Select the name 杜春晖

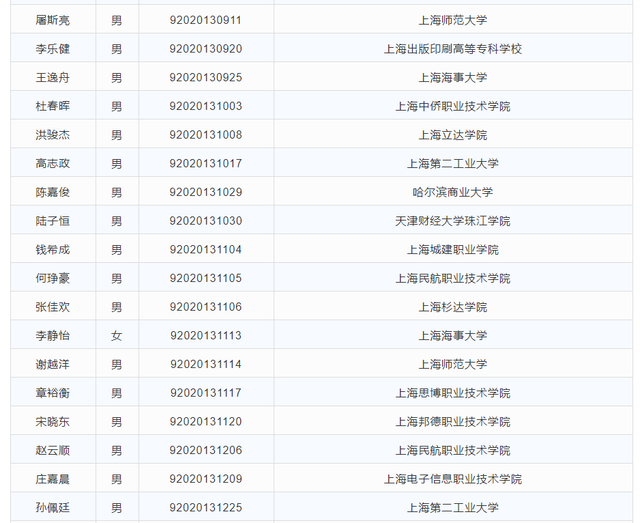click(x=53, y=106)
